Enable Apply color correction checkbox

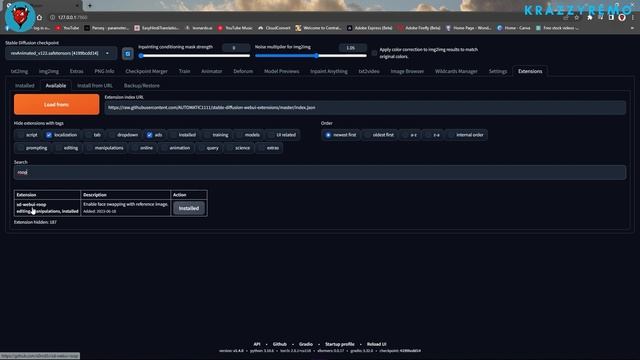(374, 53)
